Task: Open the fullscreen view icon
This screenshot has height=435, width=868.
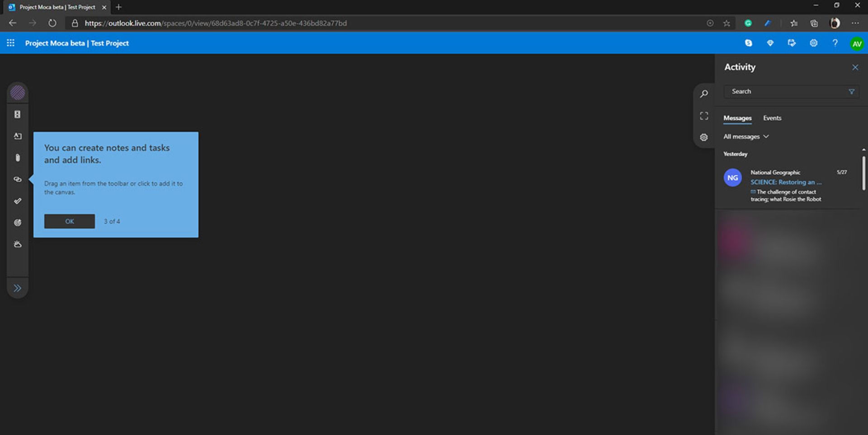Action: coord(704,115)
